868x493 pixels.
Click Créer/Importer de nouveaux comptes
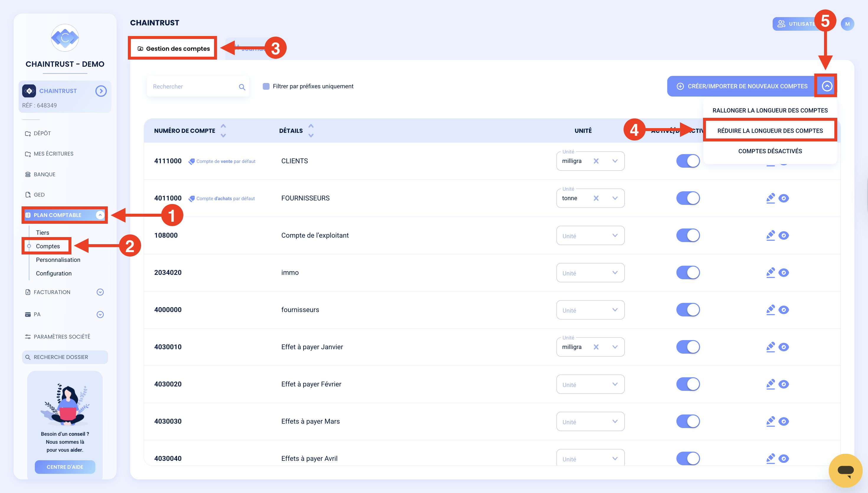click(x=743, y=86)
